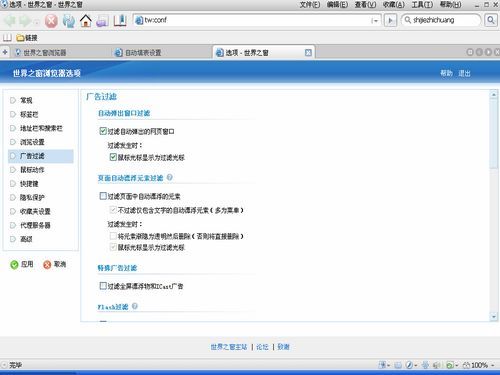Screen dimensions: 500x375
Task: Click the green status bar icon
Action: [x=450, y=365]
